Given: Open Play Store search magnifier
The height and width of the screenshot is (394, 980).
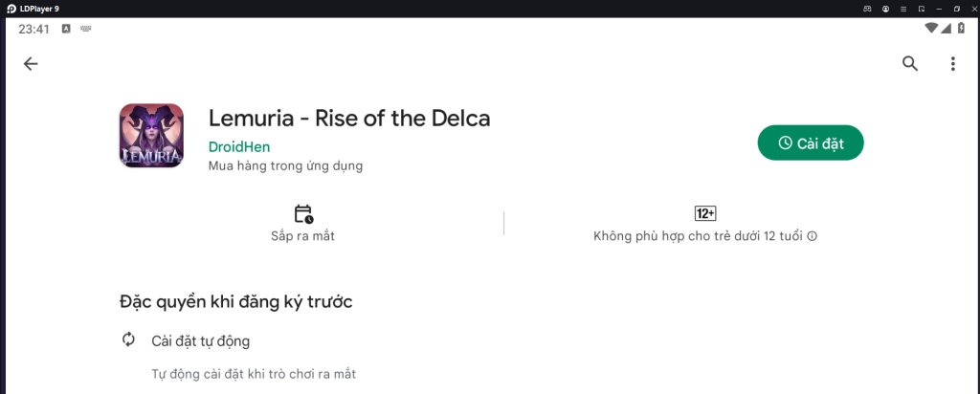Looking at the screenshot, I should coord(910,64).
